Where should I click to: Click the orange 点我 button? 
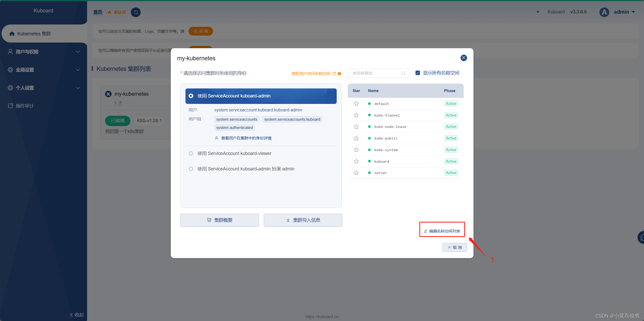(x=201, y=31)
